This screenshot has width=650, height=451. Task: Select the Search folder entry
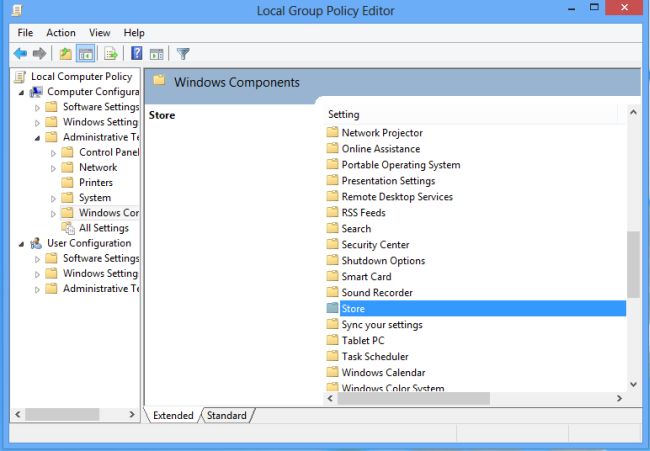356,228
